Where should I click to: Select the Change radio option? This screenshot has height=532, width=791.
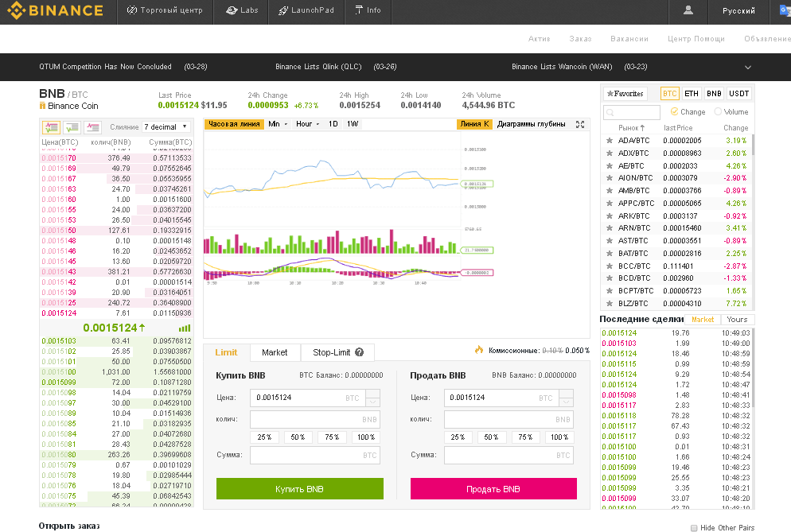pyautogui.click(x=674, y=111)
